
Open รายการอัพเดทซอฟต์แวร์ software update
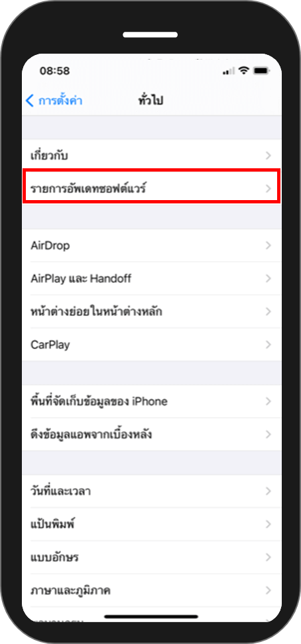coord(152,189)
